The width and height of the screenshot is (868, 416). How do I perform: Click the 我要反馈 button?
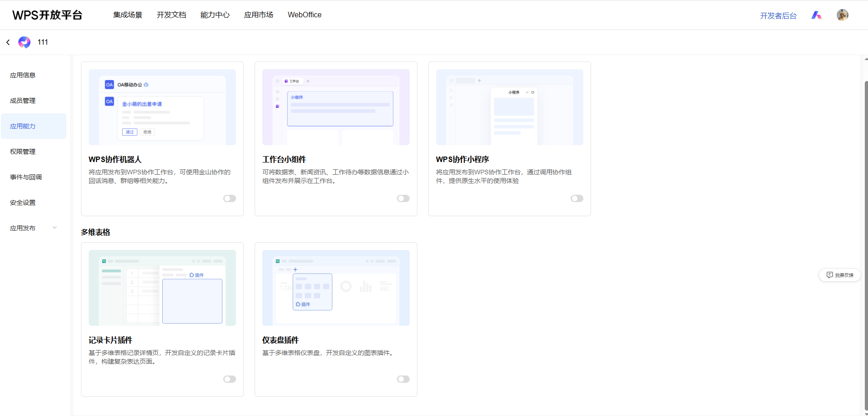(x=839, y=275)
